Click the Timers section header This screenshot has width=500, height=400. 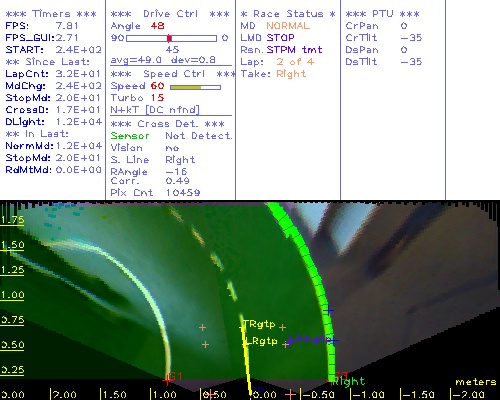51,14
